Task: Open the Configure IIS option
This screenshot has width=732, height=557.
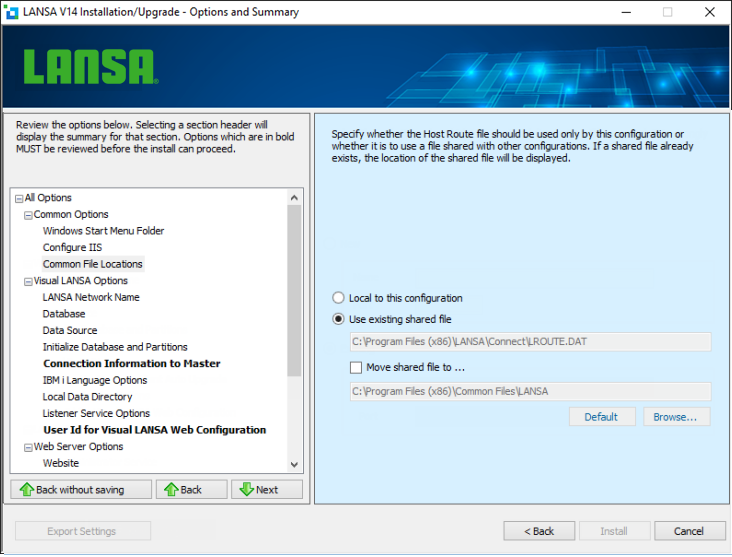Action: [x=72, y=247]
